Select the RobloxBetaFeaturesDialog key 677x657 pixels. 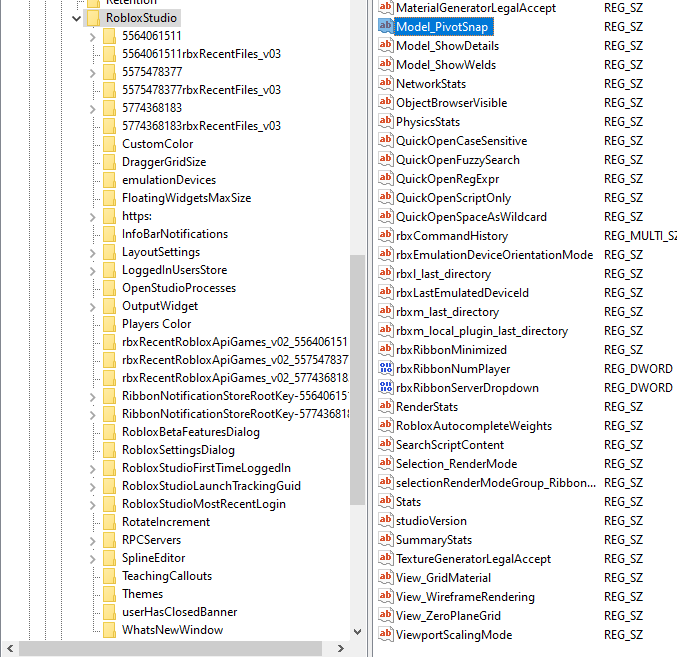tap(191, 432)
